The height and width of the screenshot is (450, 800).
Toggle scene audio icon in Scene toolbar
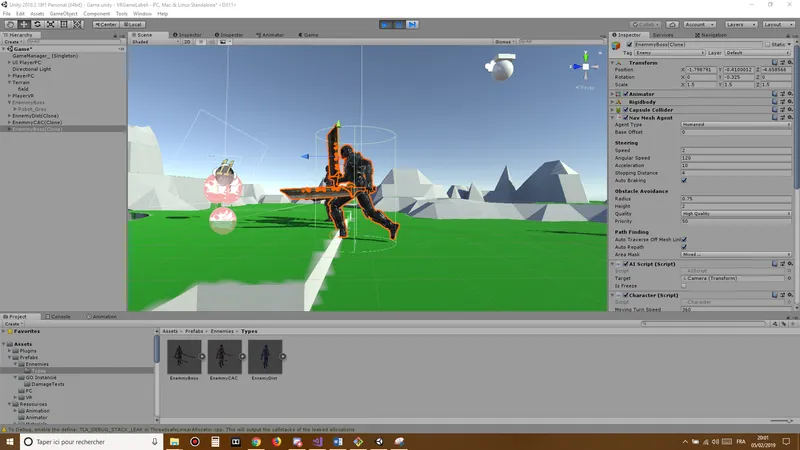(x=212, y=42)
